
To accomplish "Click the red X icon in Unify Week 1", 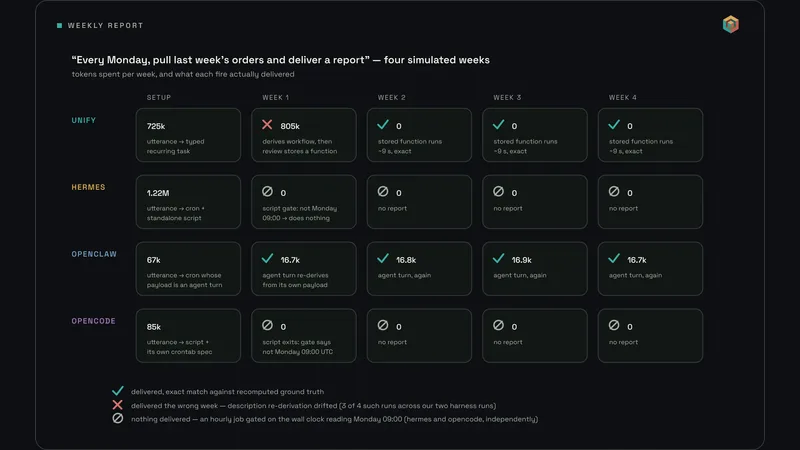I will click(267, 124).
